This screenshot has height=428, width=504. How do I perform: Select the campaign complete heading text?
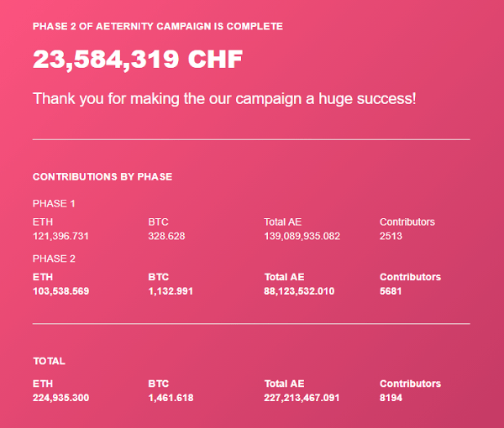tap(158, 26)
